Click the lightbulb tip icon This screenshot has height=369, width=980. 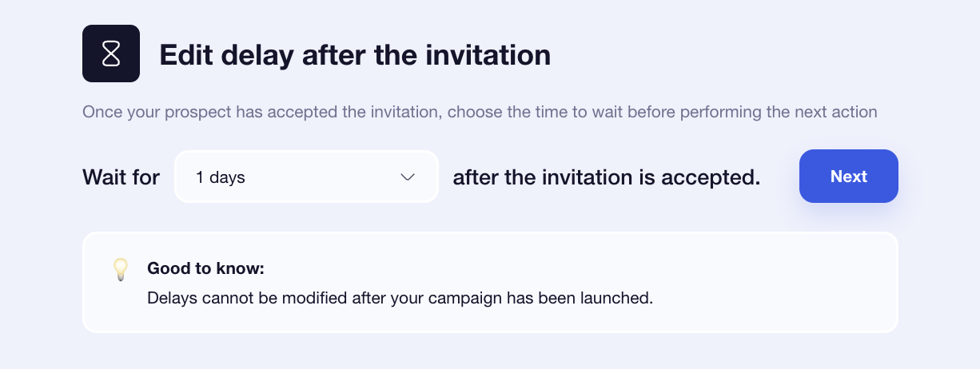121,270
